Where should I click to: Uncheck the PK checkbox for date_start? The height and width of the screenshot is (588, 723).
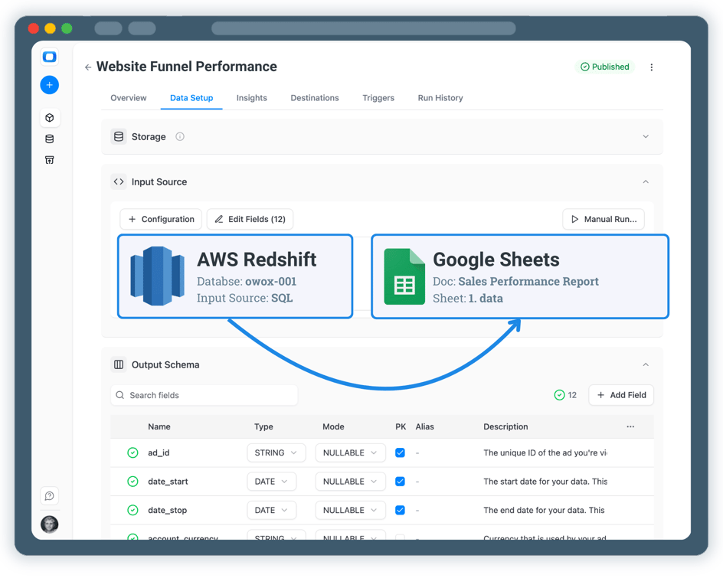point(400,482)
